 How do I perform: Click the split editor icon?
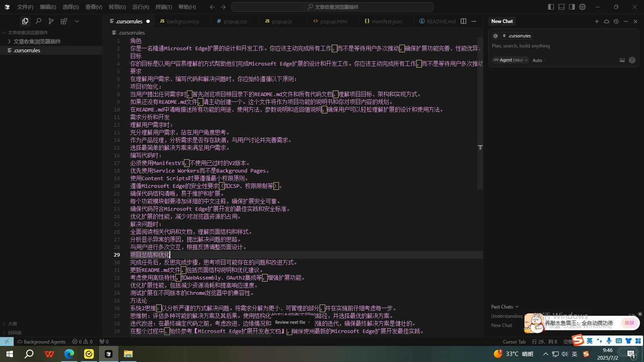464,21
